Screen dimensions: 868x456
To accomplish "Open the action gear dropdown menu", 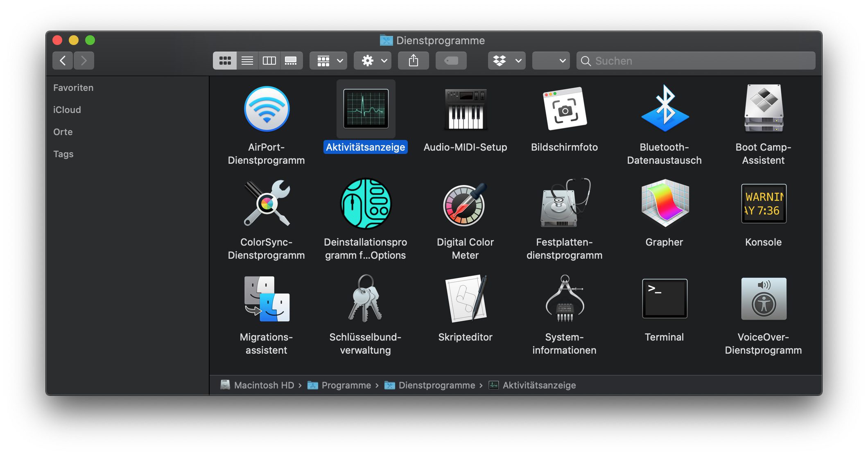I will click(372, 60).
